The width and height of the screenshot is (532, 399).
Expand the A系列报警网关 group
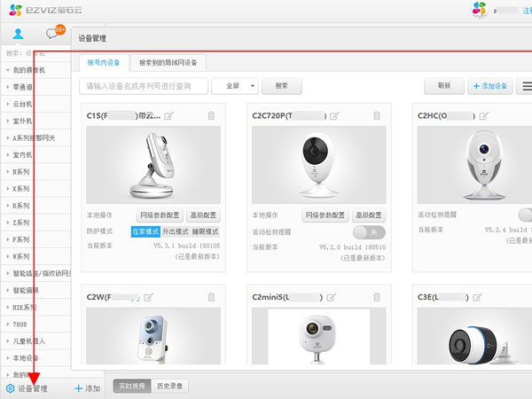pyautogui.click(x=7, y=138)
